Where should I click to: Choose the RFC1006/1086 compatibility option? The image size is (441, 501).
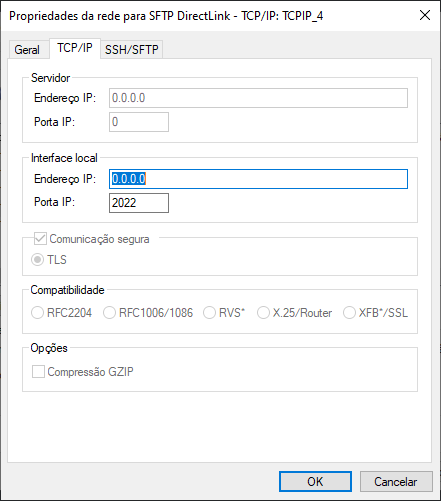coord(109,313)
